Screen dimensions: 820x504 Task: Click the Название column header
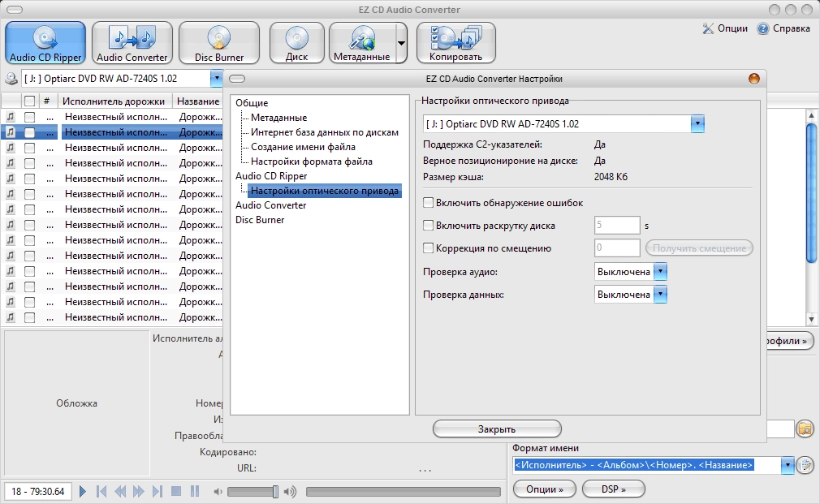(x=198, y=101)
